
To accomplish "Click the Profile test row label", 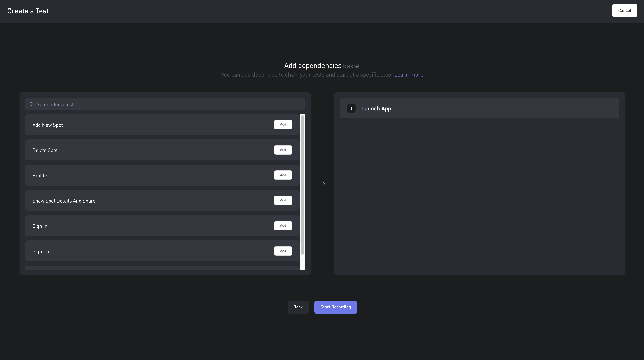I will pyautogui.click(x=40, y=176).
